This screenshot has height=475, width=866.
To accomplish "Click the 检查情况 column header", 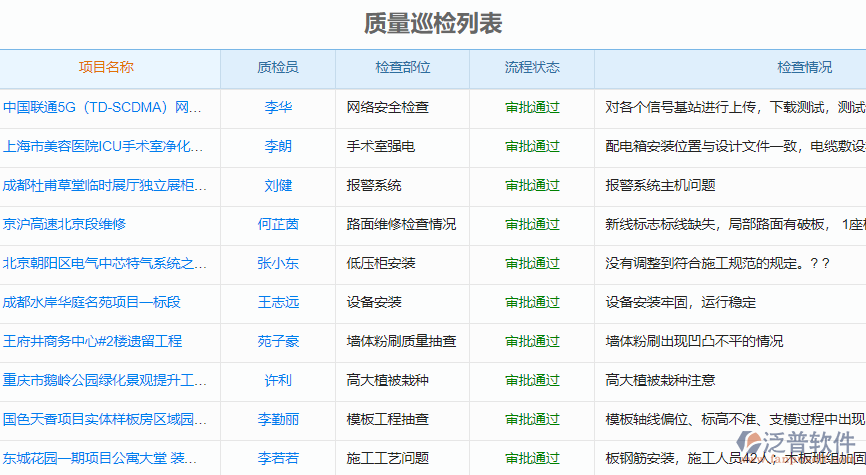I will (804, 68).
